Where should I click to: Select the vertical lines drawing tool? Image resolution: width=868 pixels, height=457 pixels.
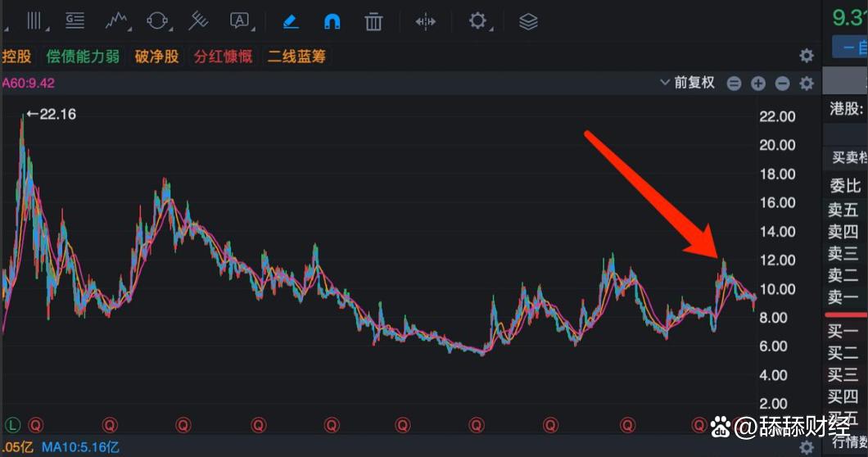click(x=34, y=21)
